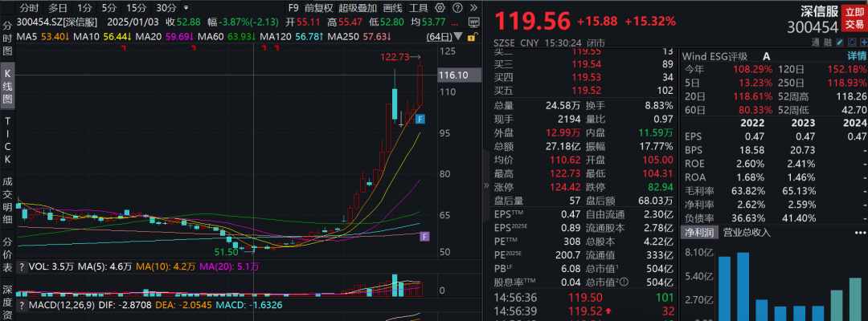This screenshot has height=321, width=868.
Task: Open the F9 deep data button
Action: (293, 8)
